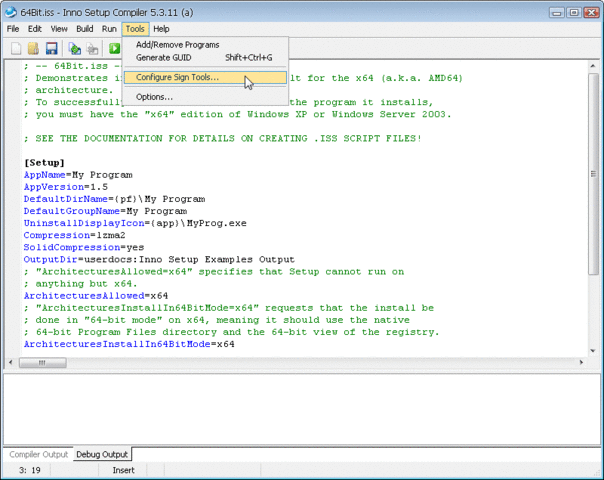The width and height of the screenshot is (604, 480).
Task: Open Options from the Tools menu
Action: (x=205, y=97)
